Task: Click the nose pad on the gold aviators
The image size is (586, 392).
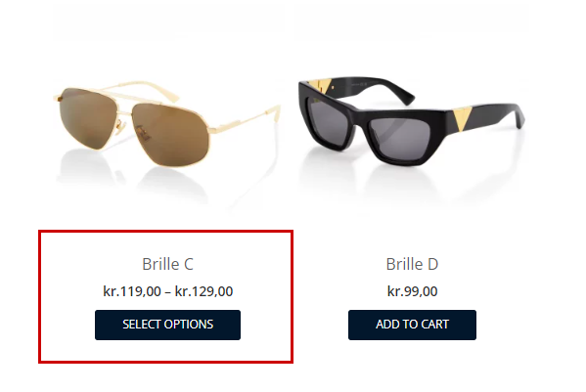Action: click(x=119, y=126)
